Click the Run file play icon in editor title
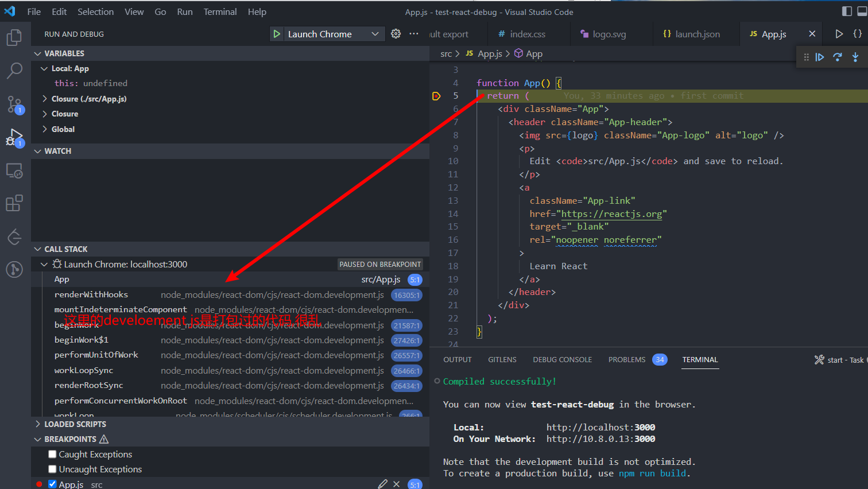Screen dimensions: 868x489 pos(839,34)
